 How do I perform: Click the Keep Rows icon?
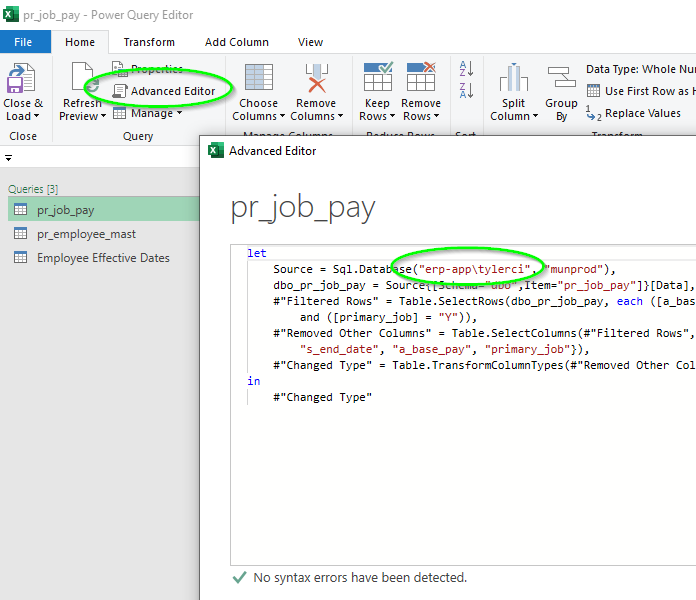(378, 76)
